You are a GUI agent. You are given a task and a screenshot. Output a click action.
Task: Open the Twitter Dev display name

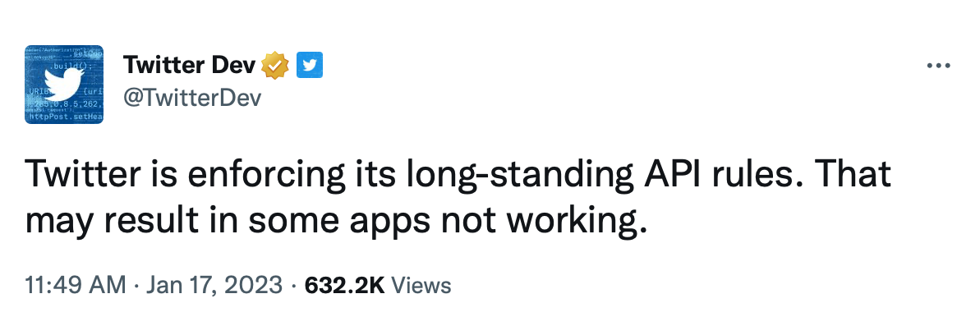190,64
